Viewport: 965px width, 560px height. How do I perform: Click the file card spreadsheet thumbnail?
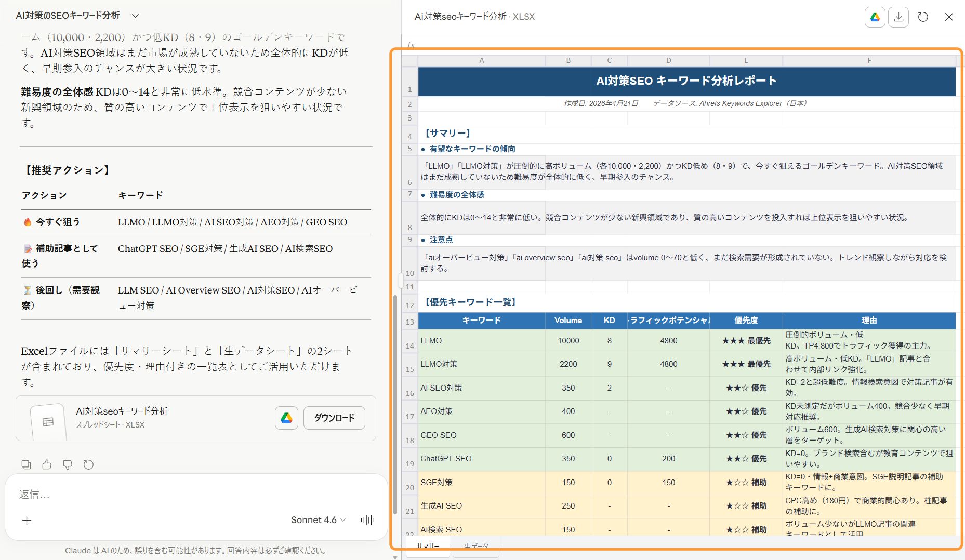pyautogui.click(x=48, y=421)
